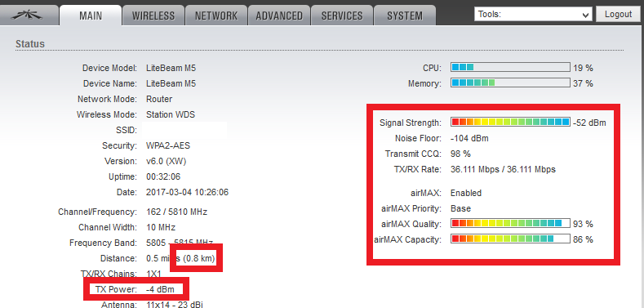The width and height of the screenshot is (644, 308).
Task: Select the SERVICES tab
Action: [342, 16]
